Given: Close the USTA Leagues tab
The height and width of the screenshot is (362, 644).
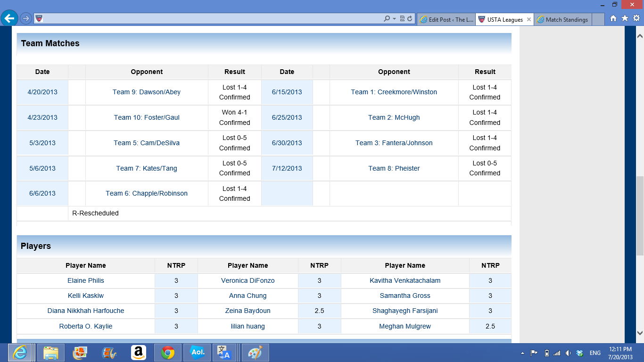Looking at the screenshot, I should tap(529, 20).
